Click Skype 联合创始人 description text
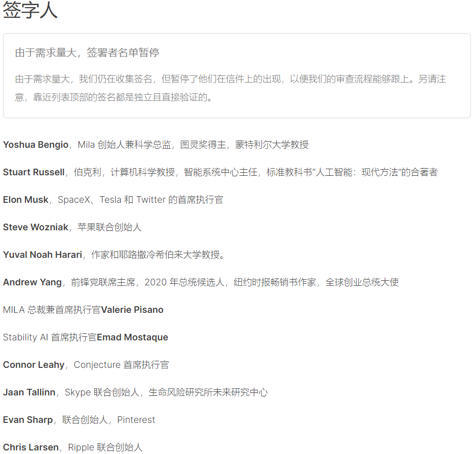This screenshot has height=454, width=476. pyautogui.click(x=166, y=392)
